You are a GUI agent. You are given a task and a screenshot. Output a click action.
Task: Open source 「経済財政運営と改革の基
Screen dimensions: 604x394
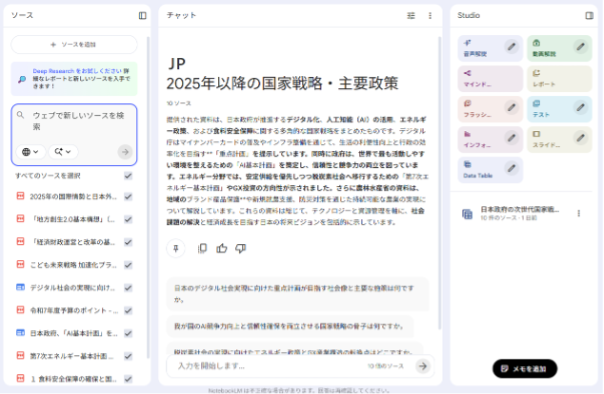[x=72, y=242]
